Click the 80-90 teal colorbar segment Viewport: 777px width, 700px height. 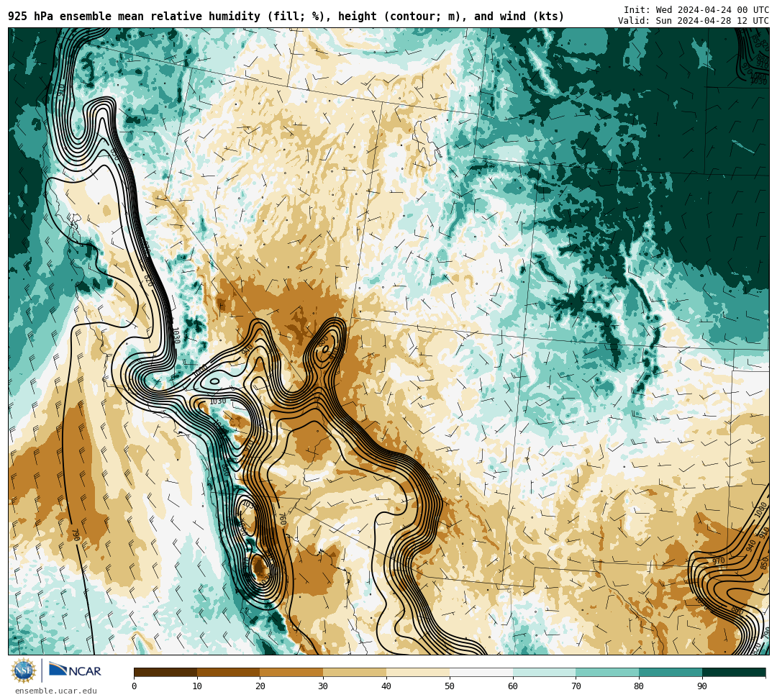(671, 672)
